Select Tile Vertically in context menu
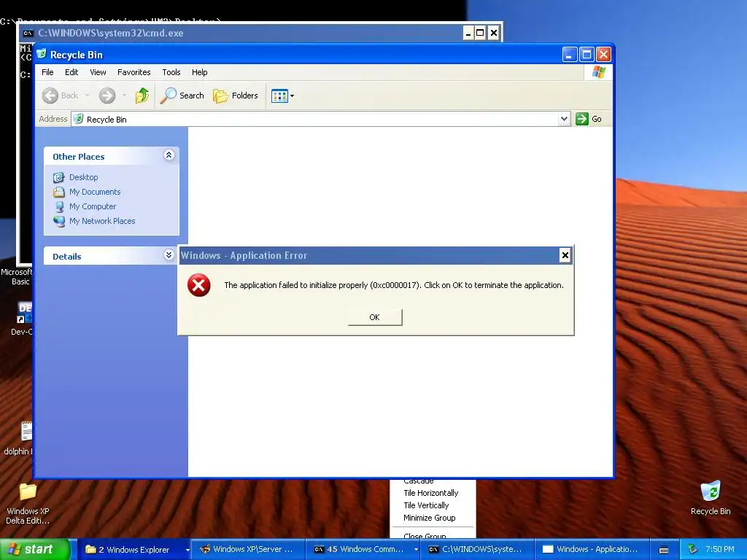This screenshot has height=560, width=747. [x=426, y=505]
